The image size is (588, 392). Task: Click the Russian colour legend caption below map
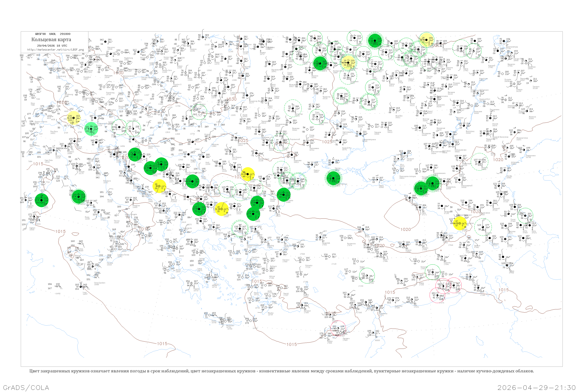[x=282, y=371]
